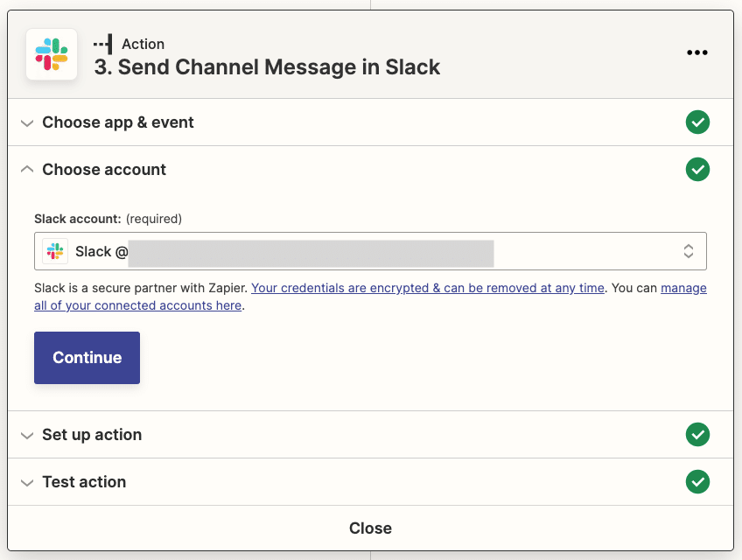Viewport: 742px width, 560px height.
Task: Open the Slack account dropdown selector
Action: point(370,251)
